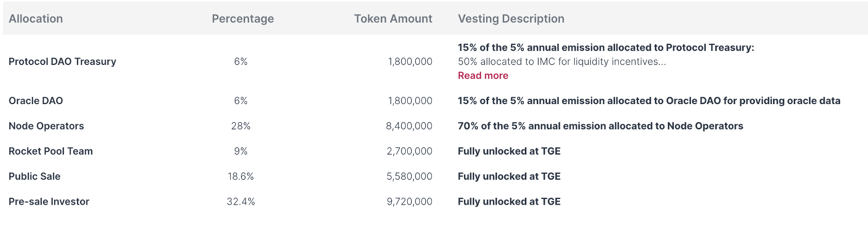The height and width of the screenshot is (234, 868).
Task: Select the Rocket Pool Team row label
Action: click(x=51, y=152)
